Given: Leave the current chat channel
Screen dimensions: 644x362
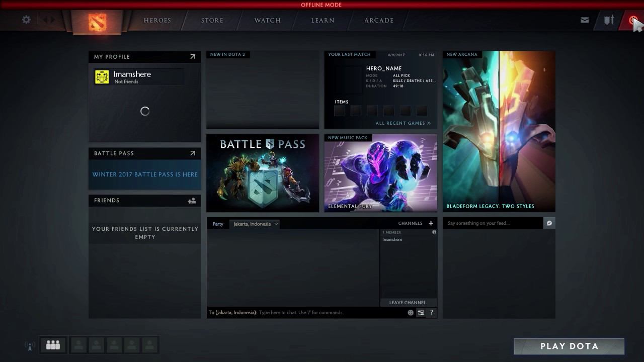Looking at the screenshot, I should [408, 303].
